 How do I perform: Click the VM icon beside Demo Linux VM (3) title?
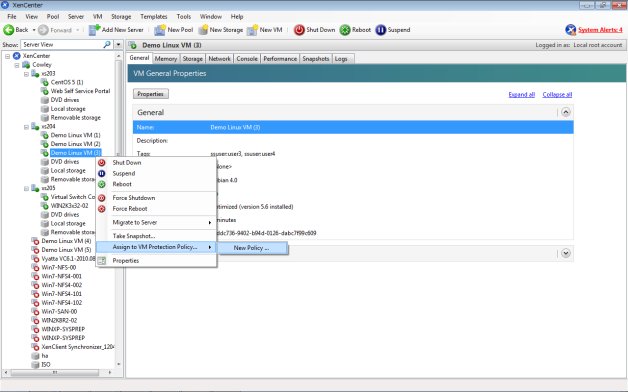tap(133, 45)
